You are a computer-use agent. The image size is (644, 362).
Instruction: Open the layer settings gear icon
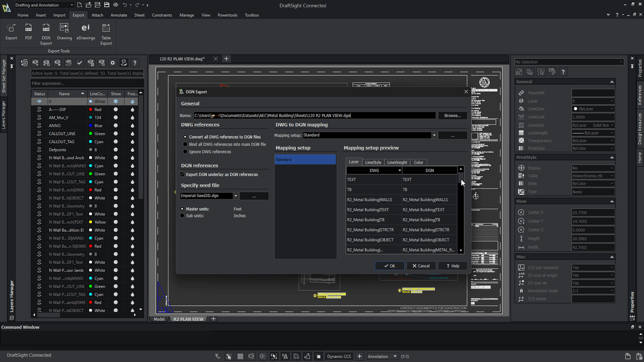coord(112,63)
